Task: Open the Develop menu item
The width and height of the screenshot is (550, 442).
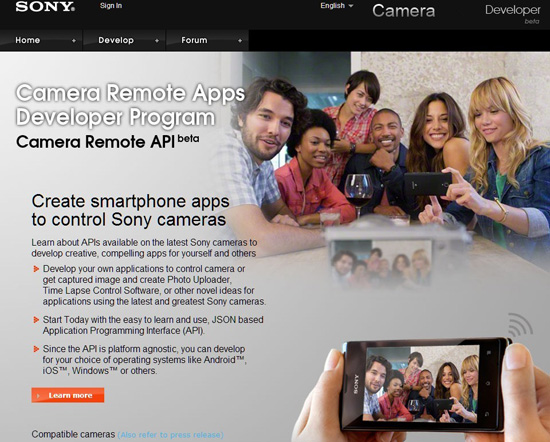Action: tap(116, 40)
